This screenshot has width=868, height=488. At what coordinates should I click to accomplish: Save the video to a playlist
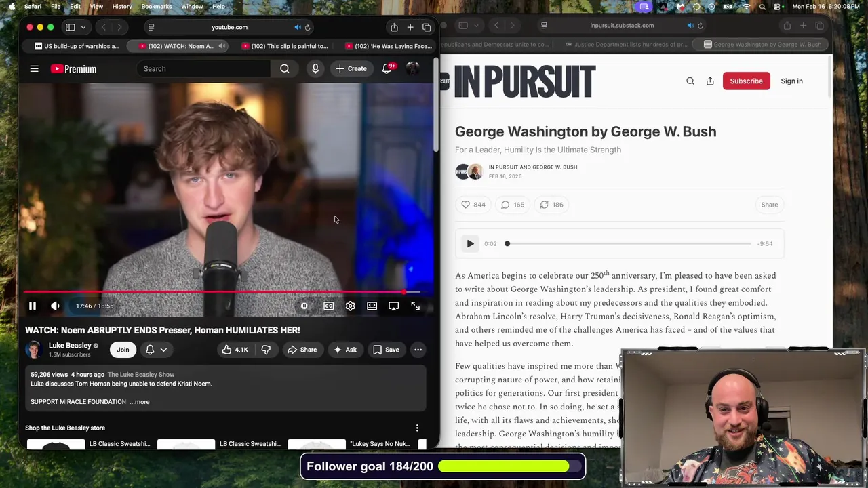386,350
